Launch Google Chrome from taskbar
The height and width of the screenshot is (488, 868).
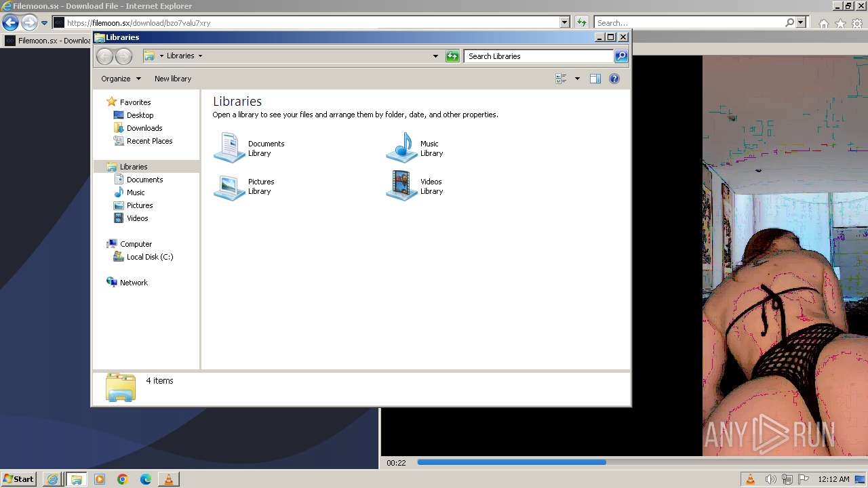click(123, 479)
